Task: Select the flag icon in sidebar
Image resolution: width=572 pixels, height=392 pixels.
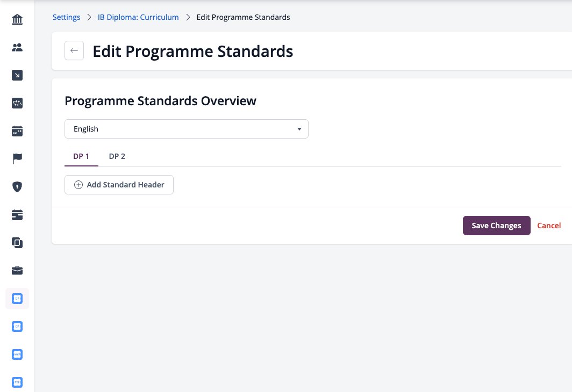Action: (x=17, y=159)
